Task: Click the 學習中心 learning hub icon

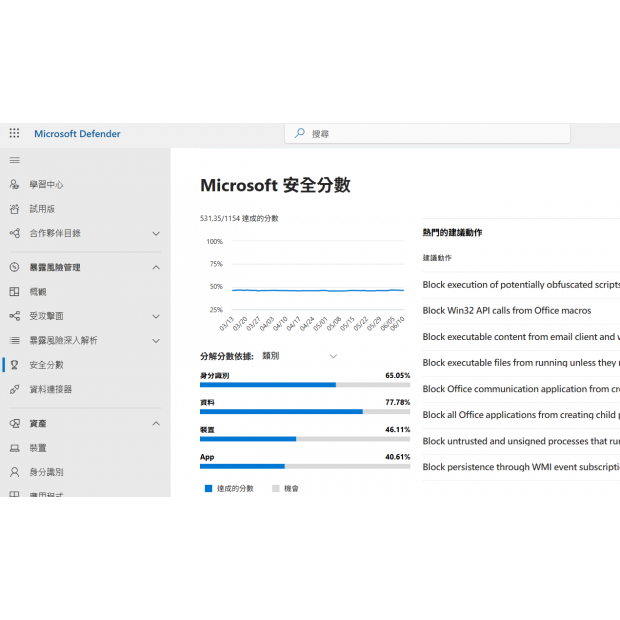Action: coord(14,185)
